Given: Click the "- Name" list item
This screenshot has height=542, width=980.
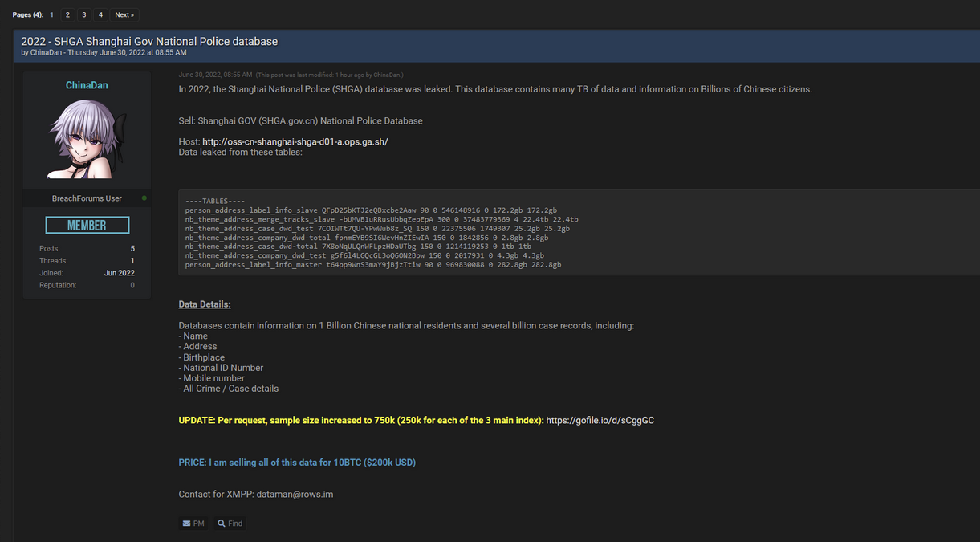Looking at the screenshot, I should (193, 336).
